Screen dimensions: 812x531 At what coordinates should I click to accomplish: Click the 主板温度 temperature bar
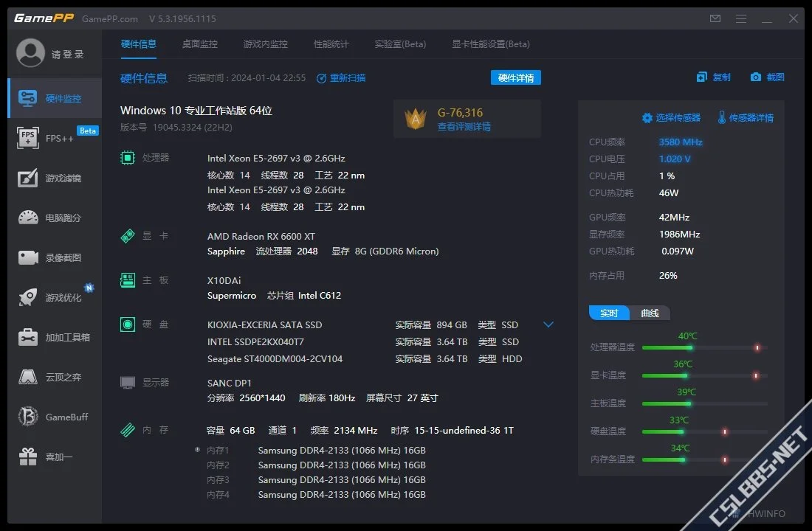[705, 403]
